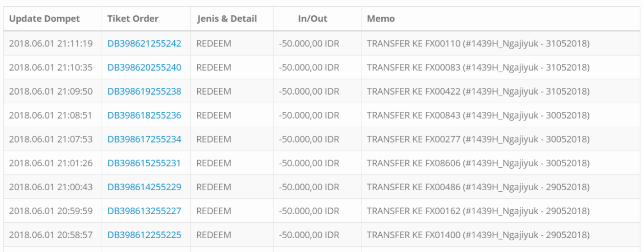The height and width of the screenshot is (252, 644).
Task: Open ticket order DB398614255229
Action: pos(144,187)
